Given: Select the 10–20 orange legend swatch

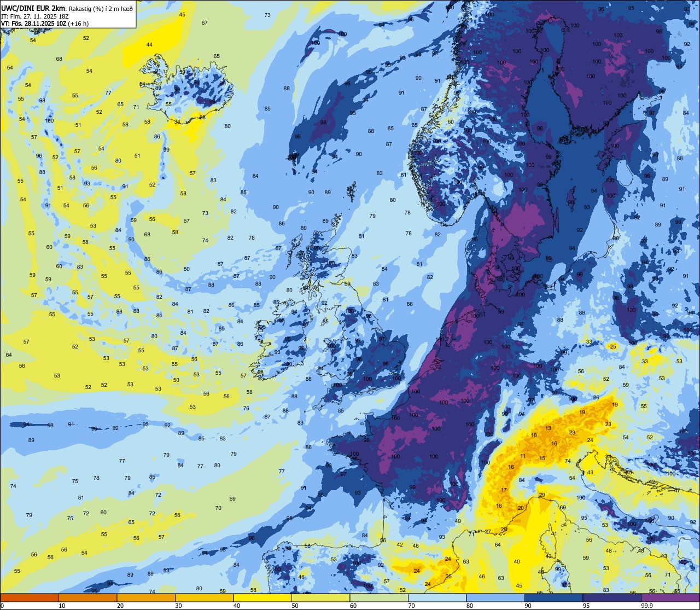Looking at the screenshot, I should pos(87,597).
